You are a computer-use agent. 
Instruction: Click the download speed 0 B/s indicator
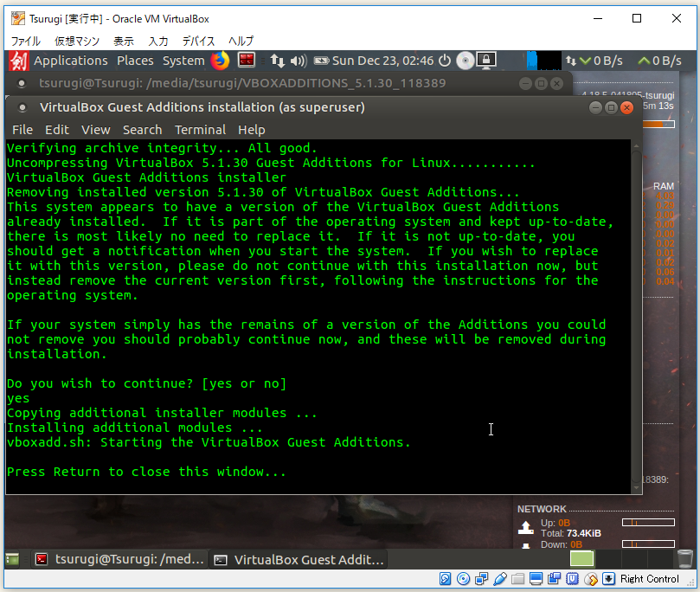(600, 61)
